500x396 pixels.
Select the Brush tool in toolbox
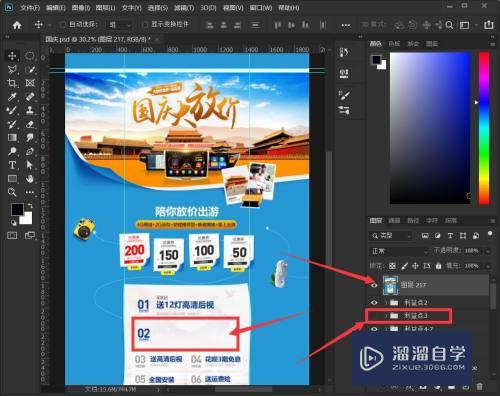tap(12, 110)
